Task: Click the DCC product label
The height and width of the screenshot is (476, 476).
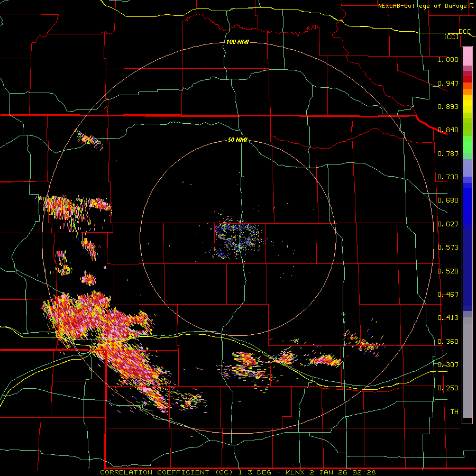Action: point(464,31)
